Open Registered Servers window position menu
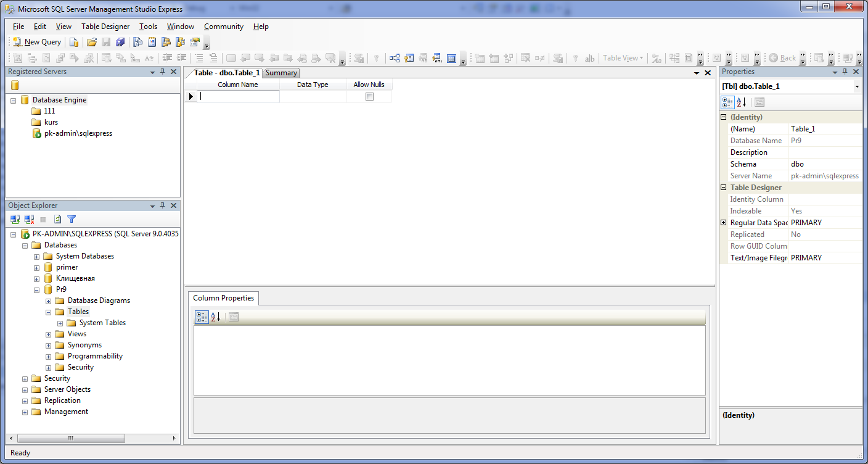 pyautogui.click(x=152, y=72)
